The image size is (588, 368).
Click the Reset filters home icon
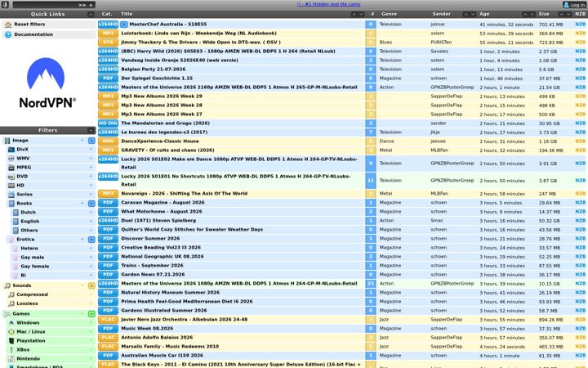pyautogui.click(x=8, y=25)
